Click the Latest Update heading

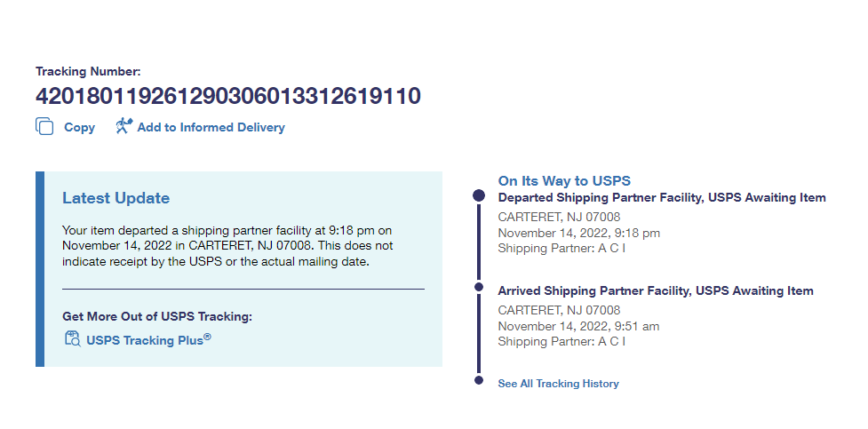coord(115,198)
